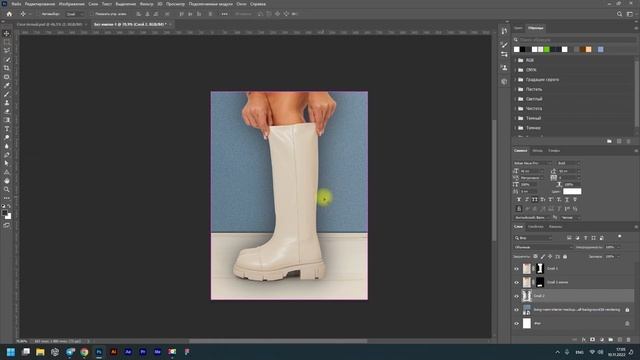
Task: Select the Rectangular Marquee tool
Action: pyautogui.click(x=7, y=42)
